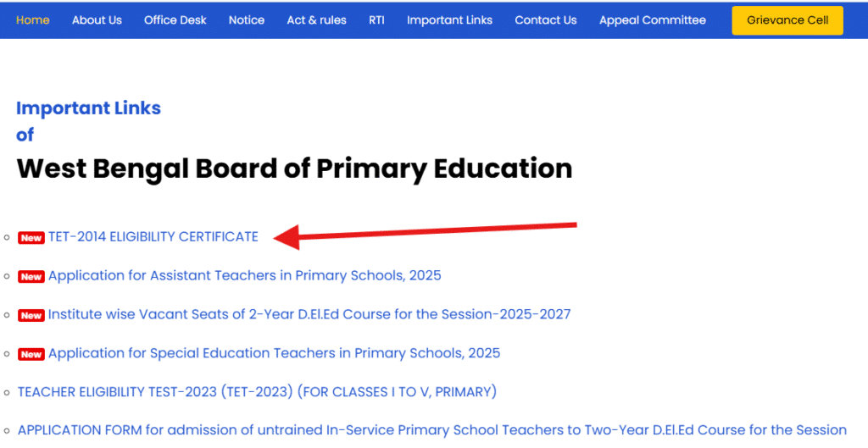This screenshot has width=868, height=448.
Task: Click the New badge beside Special Education Teachers
Action: 31,355
